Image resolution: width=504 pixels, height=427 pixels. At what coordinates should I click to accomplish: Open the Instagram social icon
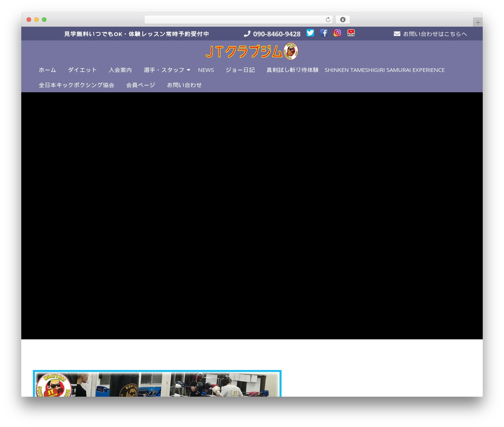(337, 33)
